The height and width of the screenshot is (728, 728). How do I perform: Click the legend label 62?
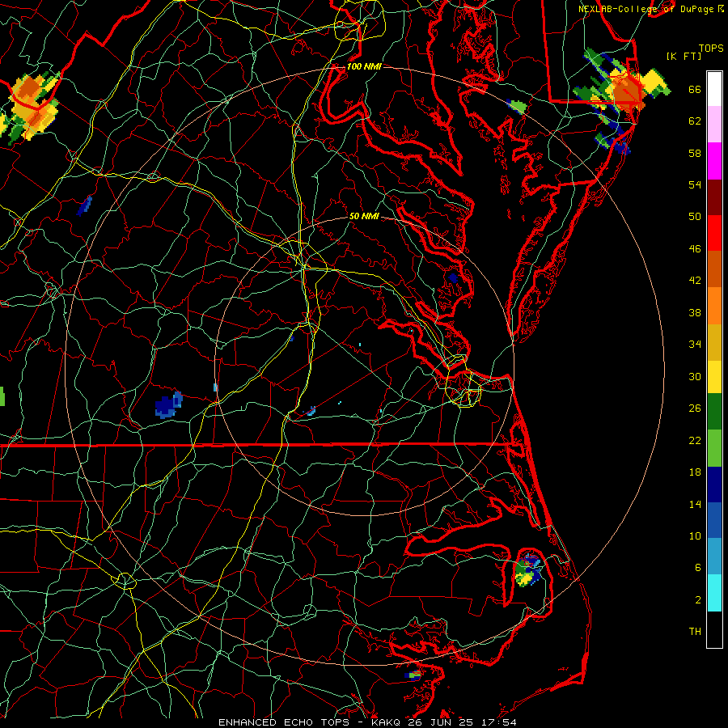pos(695,121)
